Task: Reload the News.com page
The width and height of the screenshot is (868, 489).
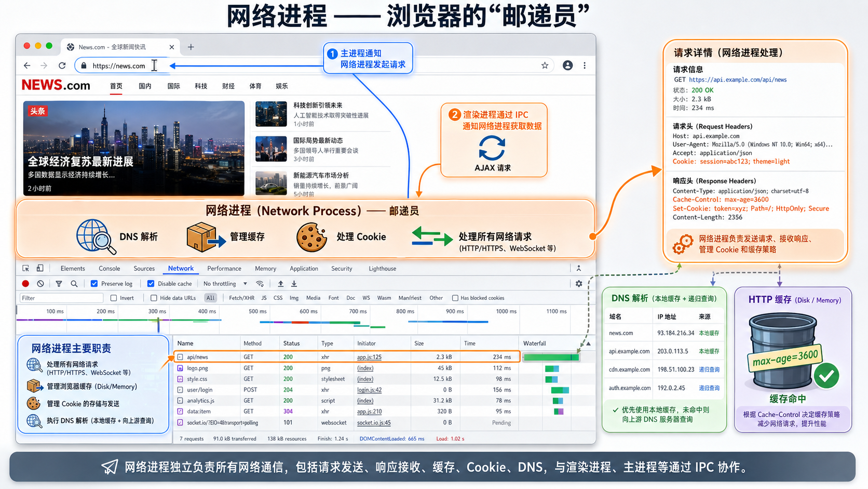Action: click(x=62, y=65)
